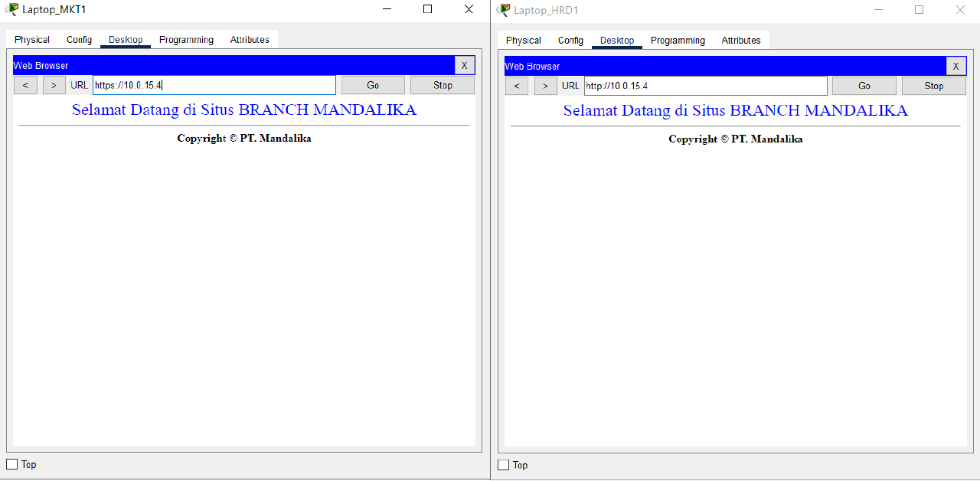Screen dimensions: 980x481
Task: Click the Laptop_HRD1 device icon in titlebar
Action: tap(502, 9)
